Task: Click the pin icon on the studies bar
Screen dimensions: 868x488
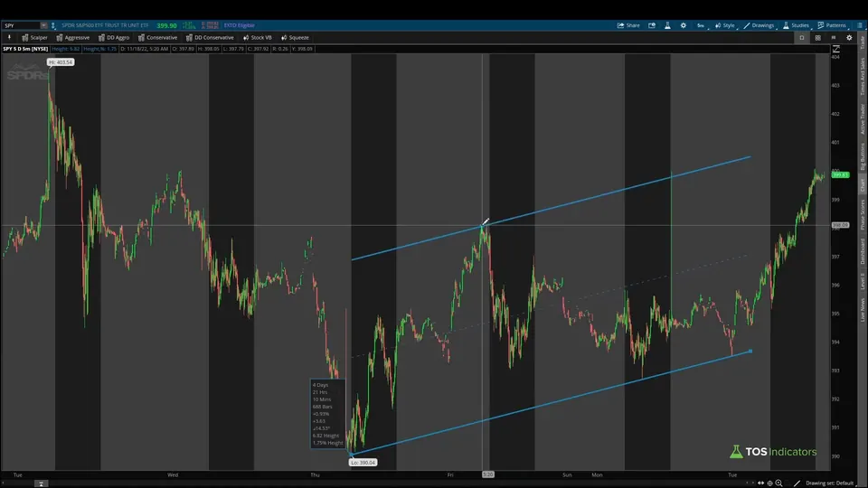Action: 9,38
